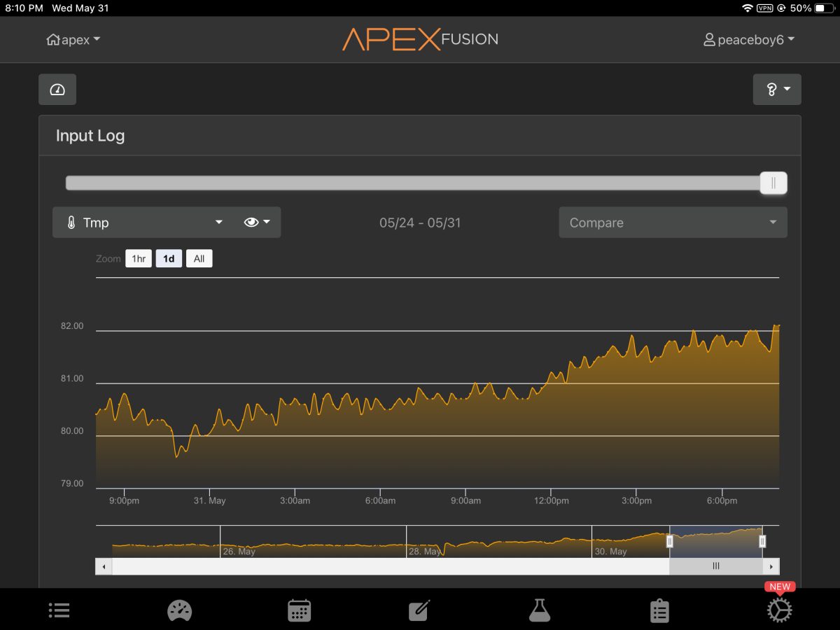Viewport: 840px width, 630px height.
Task: Open the flask measurements bottom tab
Action: (540, 610)
